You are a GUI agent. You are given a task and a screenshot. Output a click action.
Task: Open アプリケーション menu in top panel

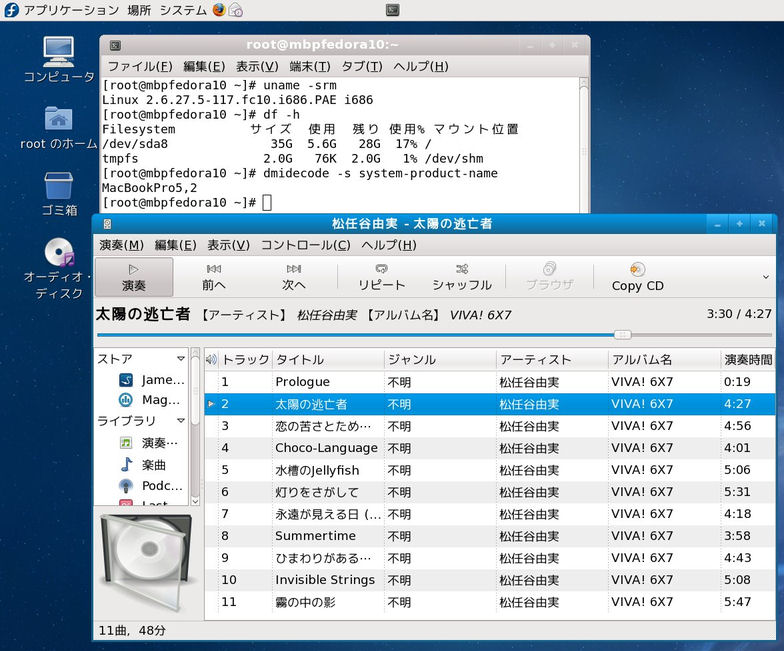pos(71,10)
